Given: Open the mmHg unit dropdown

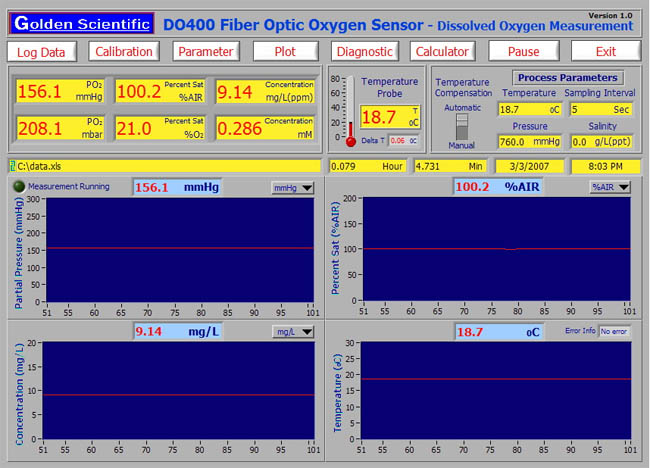Looking at the screenshot, I should click(x=293, y=188).
